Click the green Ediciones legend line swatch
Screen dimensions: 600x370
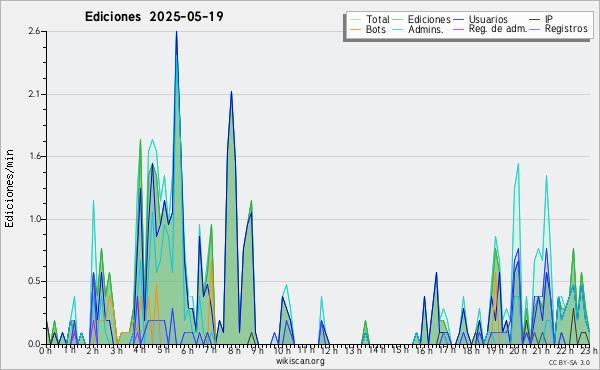(398, 20)
